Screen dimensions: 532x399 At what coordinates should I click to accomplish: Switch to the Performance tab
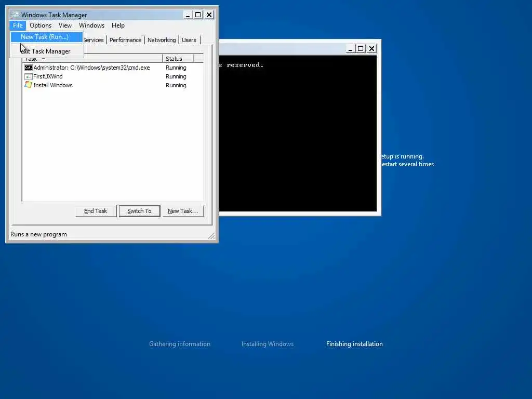pos(125,40)
